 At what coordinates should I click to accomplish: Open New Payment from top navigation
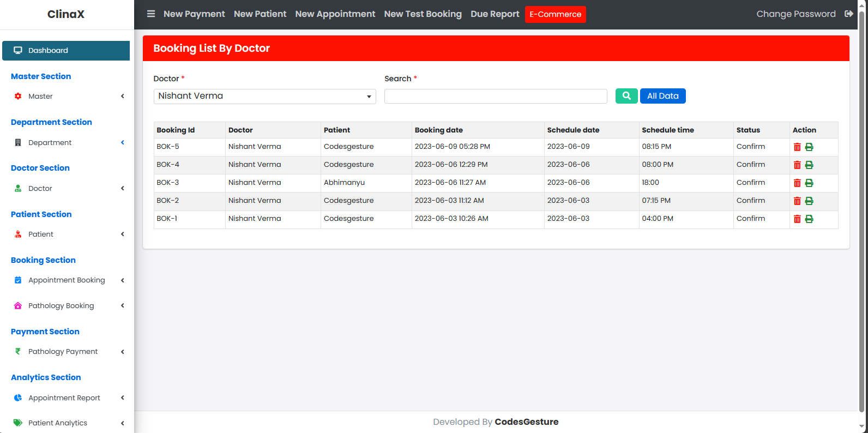[194, 14]
